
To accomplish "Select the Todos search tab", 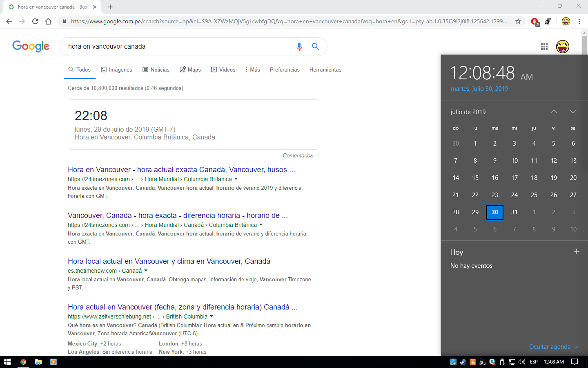I will 80,70.
